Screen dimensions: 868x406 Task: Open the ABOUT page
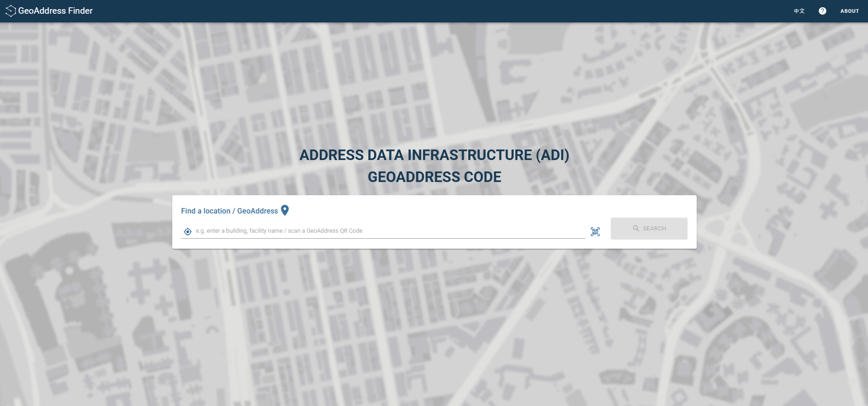850,11
